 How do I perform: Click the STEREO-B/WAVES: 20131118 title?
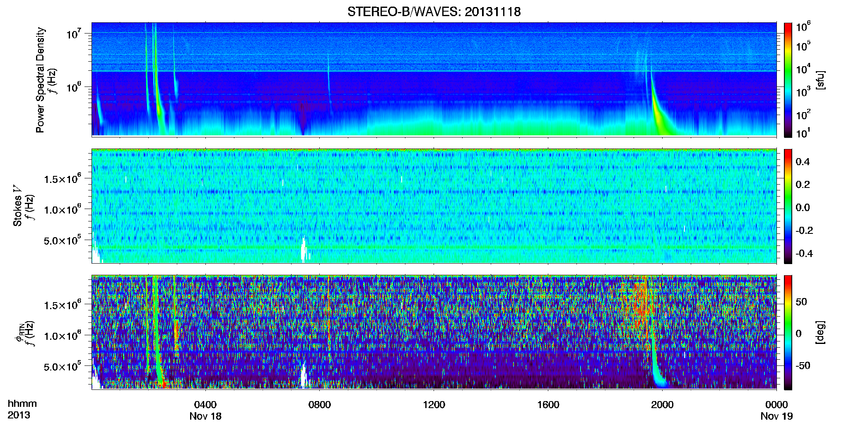(434, 12)
